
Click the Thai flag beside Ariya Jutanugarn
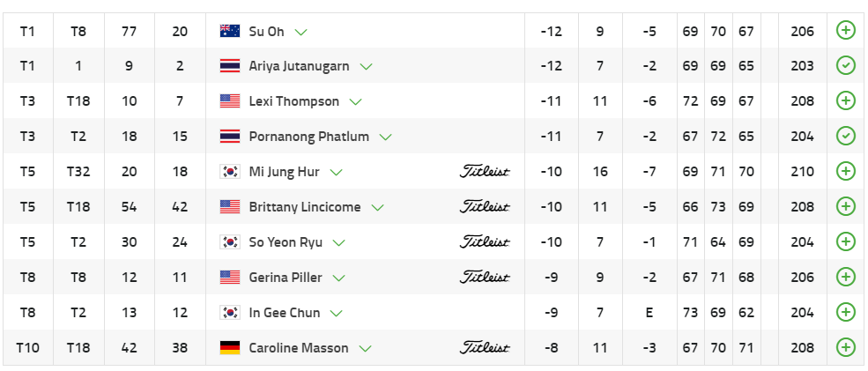click(229, 66)
